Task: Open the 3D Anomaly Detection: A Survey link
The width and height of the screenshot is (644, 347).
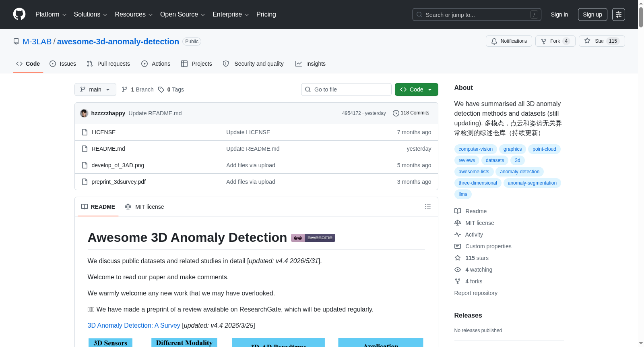Action: 134,325
